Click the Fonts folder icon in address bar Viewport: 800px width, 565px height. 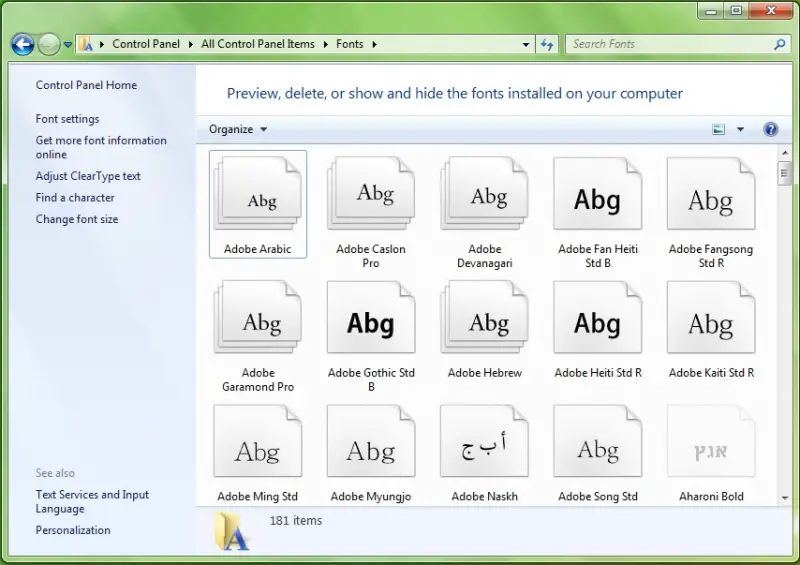(86, 44)
